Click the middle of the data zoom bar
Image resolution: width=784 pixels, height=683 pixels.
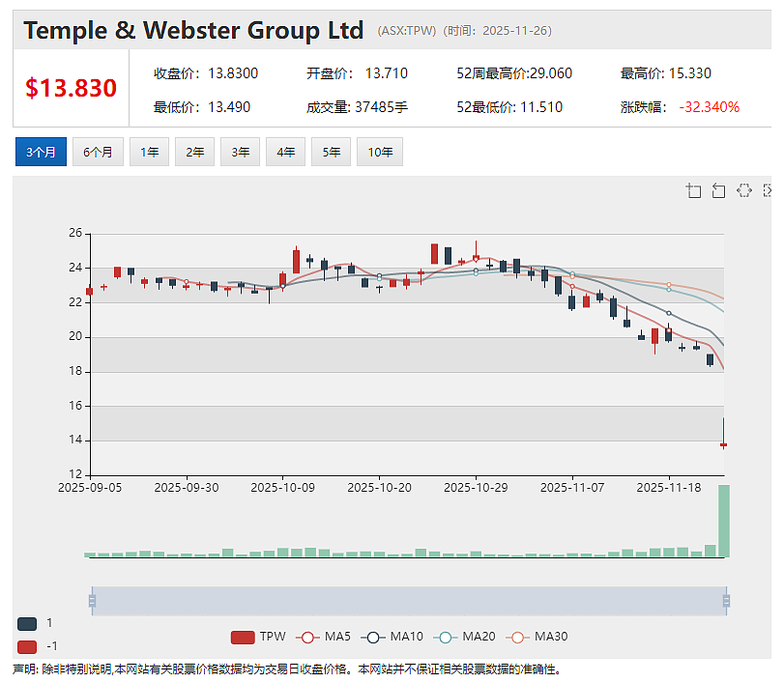(409, 601)
